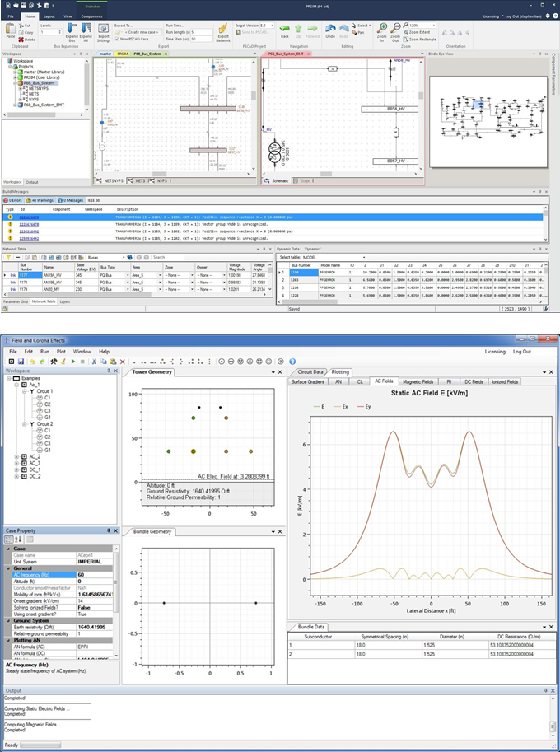Image resolution: width=560 pixels, height=752 pixels.
Task: Click the Unit System IMPERIAL value
Action: 95,562
